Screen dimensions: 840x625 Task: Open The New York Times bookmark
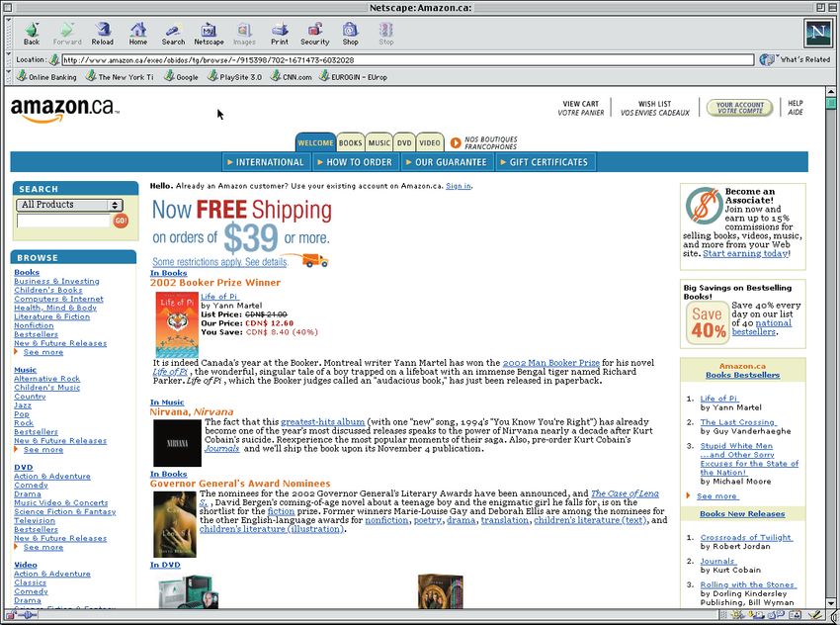click(x=120, y=77)
